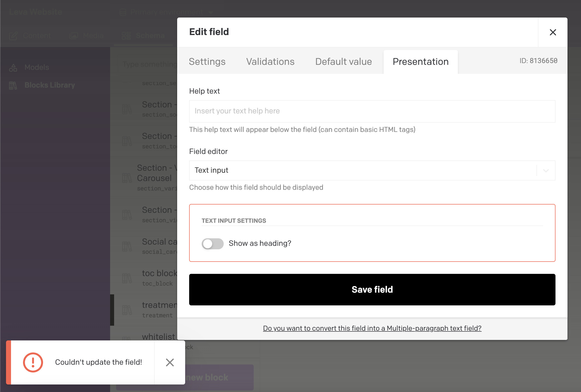The width and height of the screenshot is (581, 392).
Task: Switch to the Validations tab
Action: (270, 62)
